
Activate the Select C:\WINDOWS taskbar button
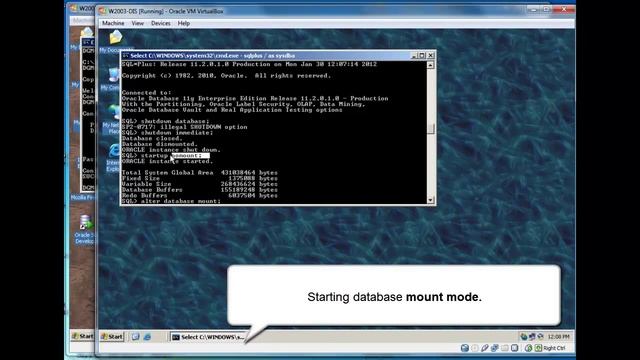click(209, 337)
